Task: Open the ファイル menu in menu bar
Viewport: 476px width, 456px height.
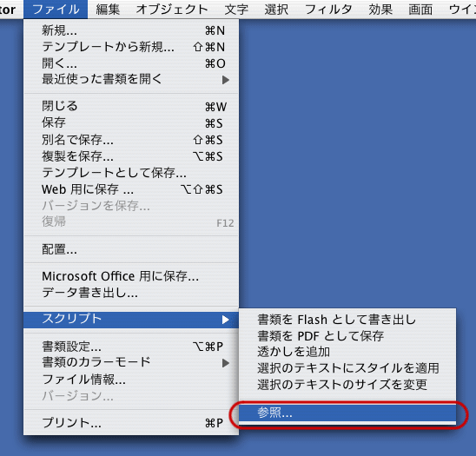Action: click(56, 10)
